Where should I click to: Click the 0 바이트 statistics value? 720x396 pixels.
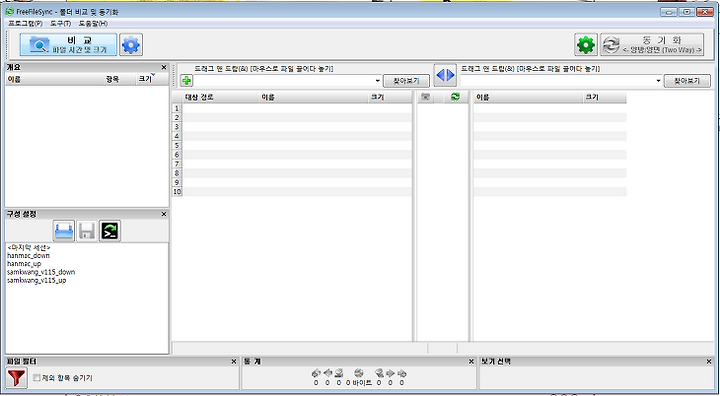359,383
